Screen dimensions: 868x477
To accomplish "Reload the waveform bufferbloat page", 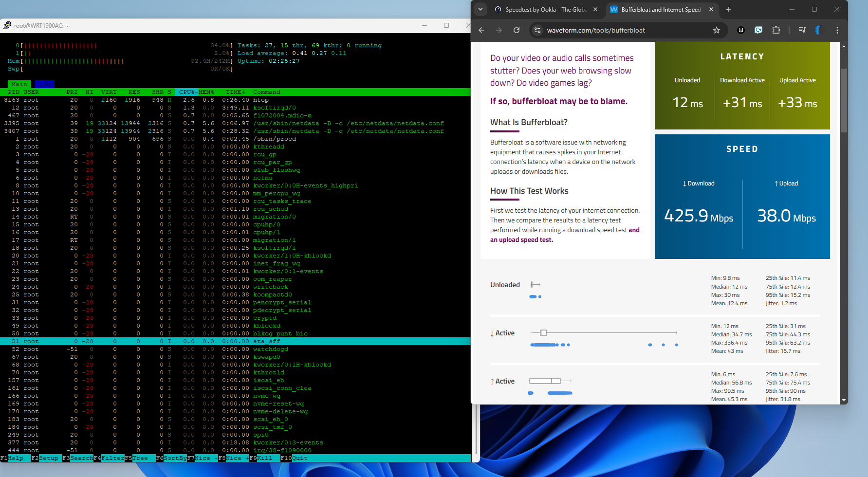I will (517, 30).
